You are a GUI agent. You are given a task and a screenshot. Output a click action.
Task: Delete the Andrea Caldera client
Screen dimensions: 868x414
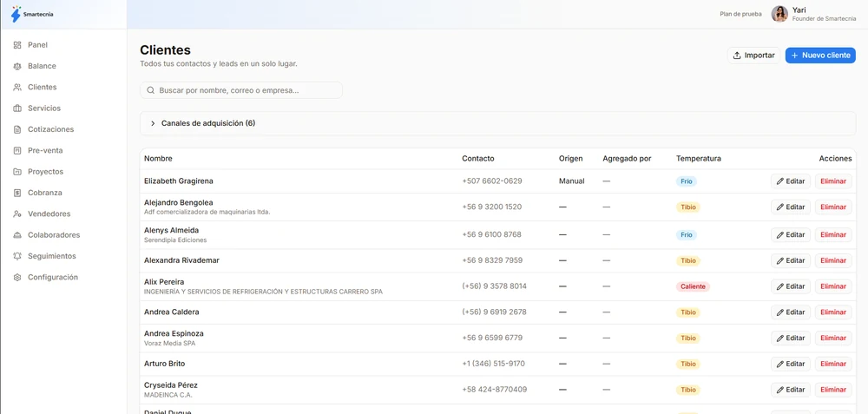pos(833,312)
